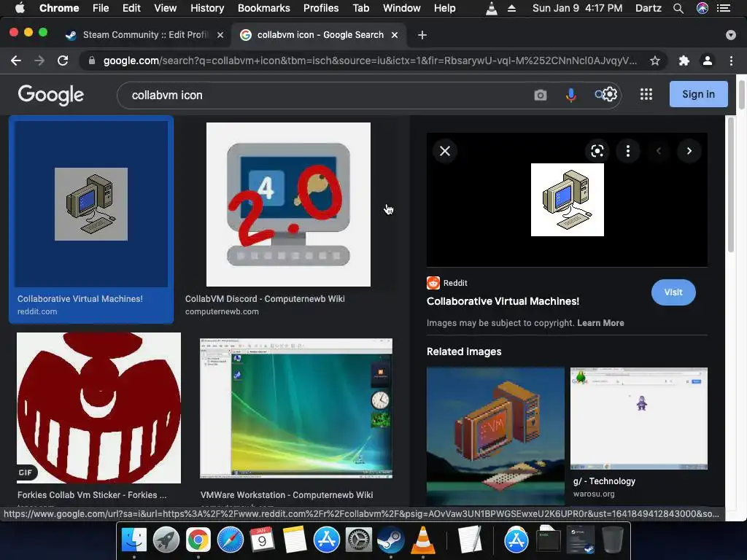Screen dimensions: 747x560
Task: Click the warosu.org source label
Action: point(594,494)
